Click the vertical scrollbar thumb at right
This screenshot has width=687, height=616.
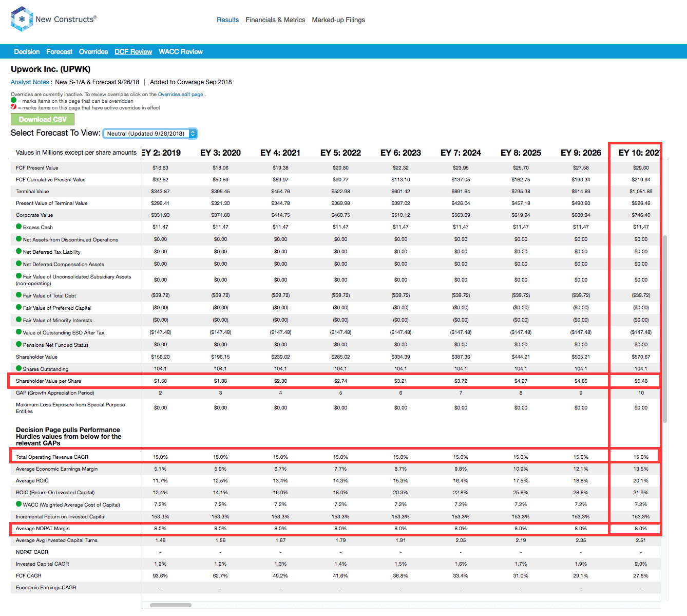point(665,329)
